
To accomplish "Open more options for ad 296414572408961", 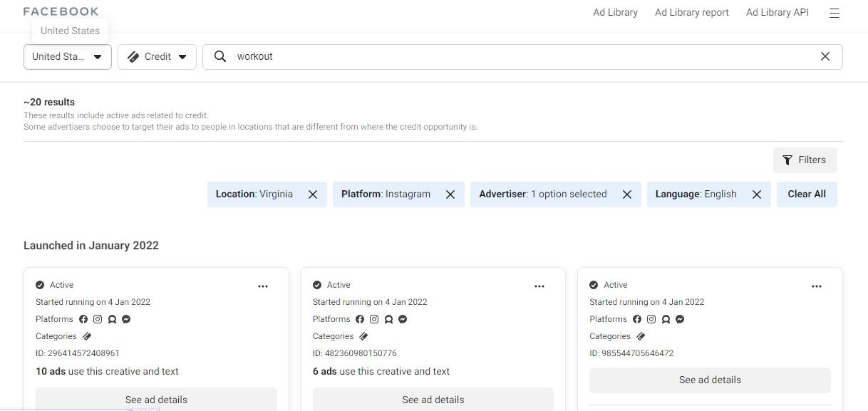I will [263, 286].
